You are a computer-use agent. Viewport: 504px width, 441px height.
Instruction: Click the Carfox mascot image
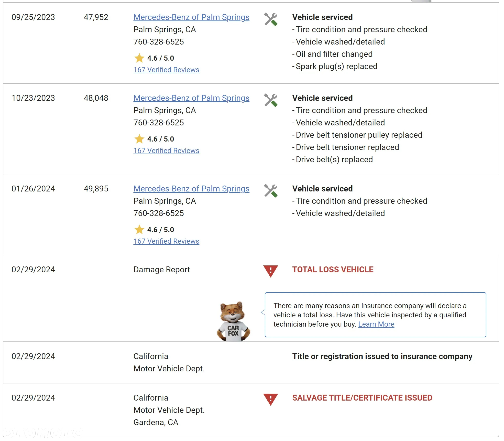233,321
